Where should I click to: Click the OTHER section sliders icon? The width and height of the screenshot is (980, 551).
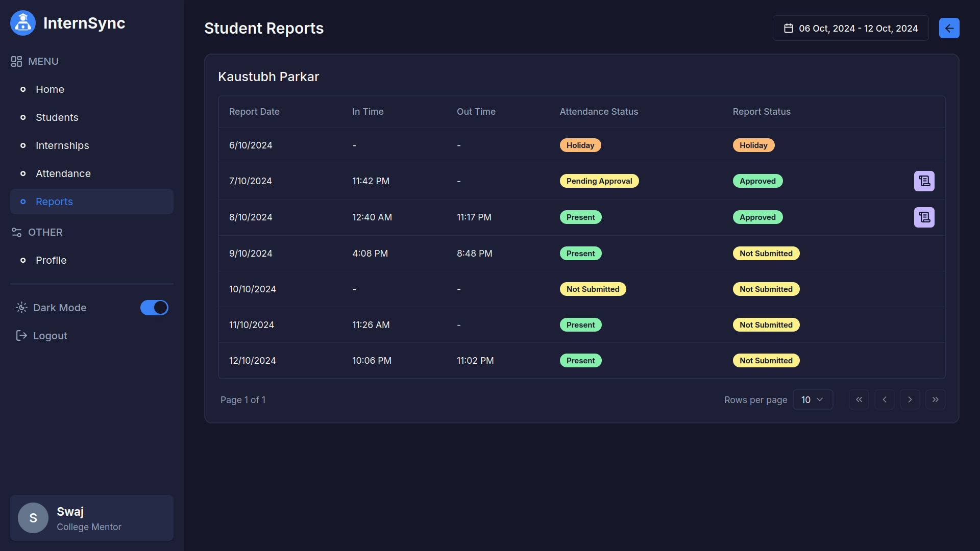pyautogui.click(x=16, y=232)
